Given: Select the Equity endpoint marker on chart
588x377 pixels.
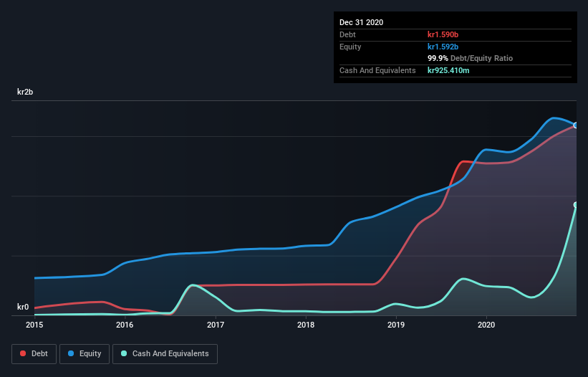Looking at the screenshot, I should [576, 125].
